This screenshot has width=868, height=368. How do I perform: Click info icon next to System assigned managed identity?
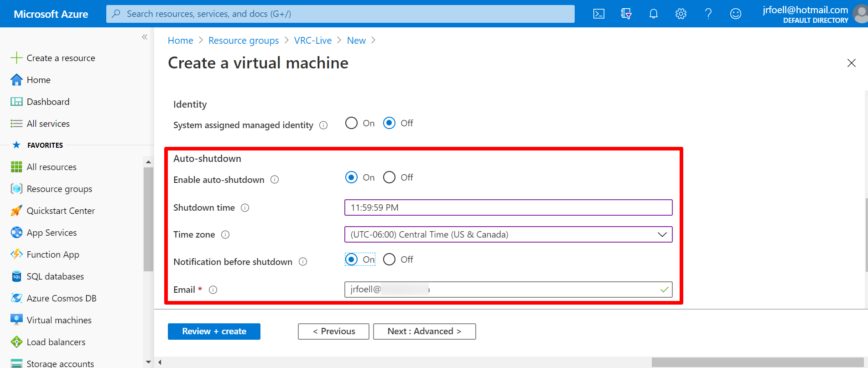point(323,125)
